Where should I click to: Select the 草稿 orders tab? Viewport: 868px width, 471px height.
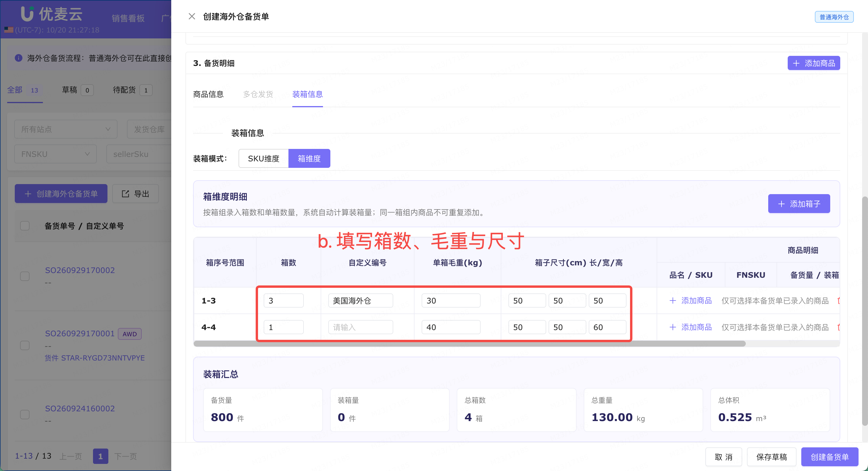(x=77, y=90)
